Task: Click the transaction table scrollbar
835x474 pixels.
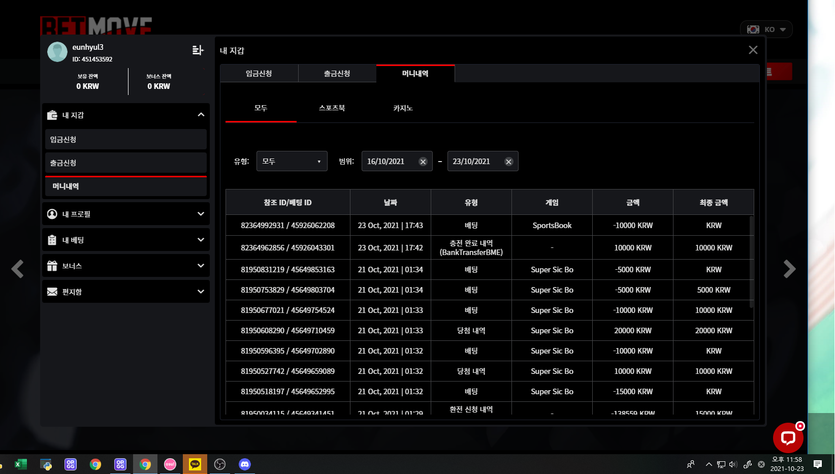Action: coord(751,261)
